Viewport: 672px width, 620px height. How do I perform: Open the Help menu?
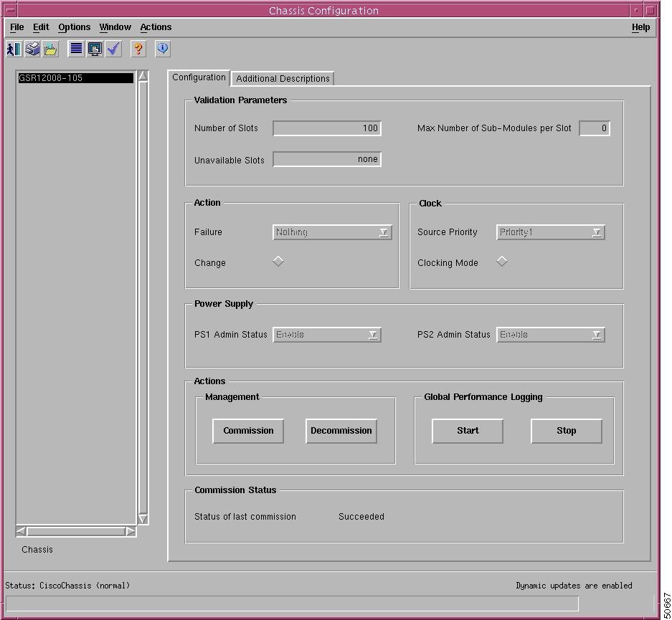tap(640, 27)
